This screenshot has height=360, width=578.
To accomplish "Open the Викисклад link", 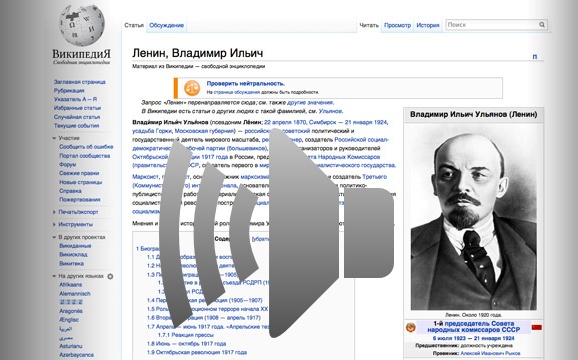I will click(73, 255).
